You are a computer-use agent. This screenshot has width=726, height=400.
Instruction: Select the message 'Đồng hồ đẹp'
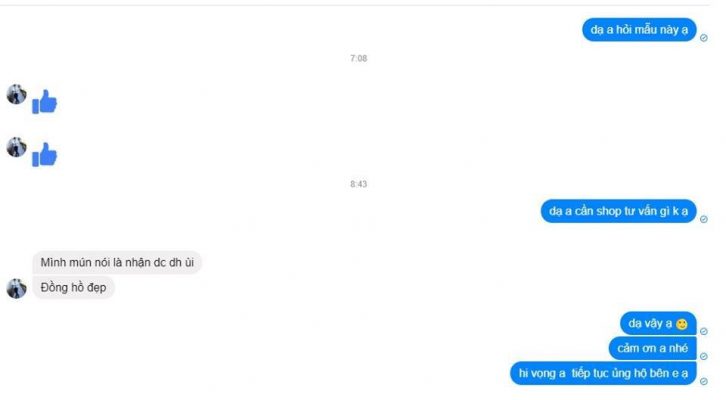tap(73, 288)
